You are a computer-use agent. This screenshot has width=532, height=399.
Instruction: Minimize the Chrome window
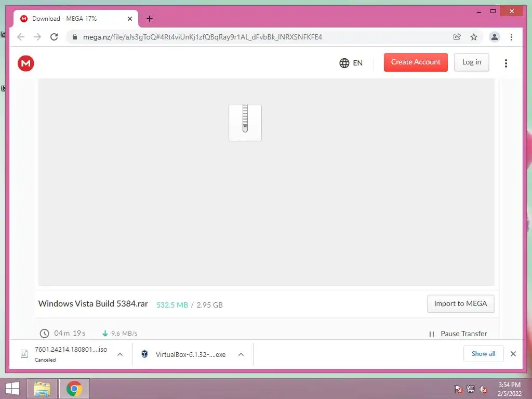pyautogui.click(x=478, y=11)
